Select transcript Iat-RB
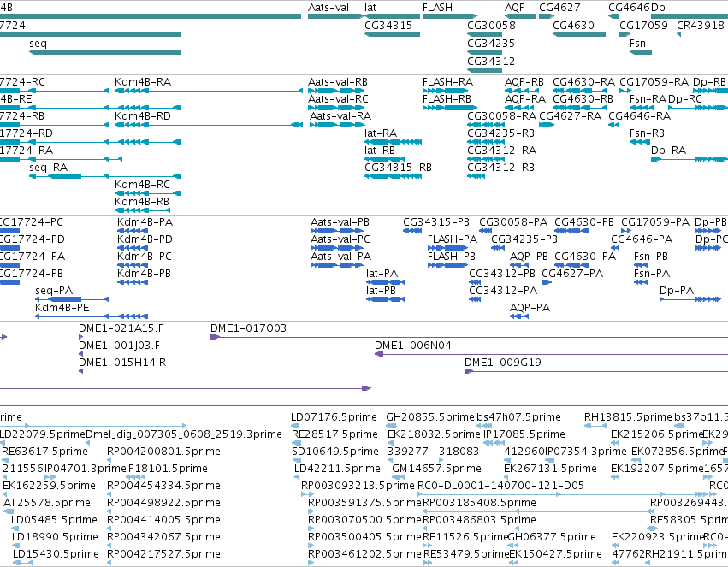Viewport: 728px width, 567px height. 384,159
